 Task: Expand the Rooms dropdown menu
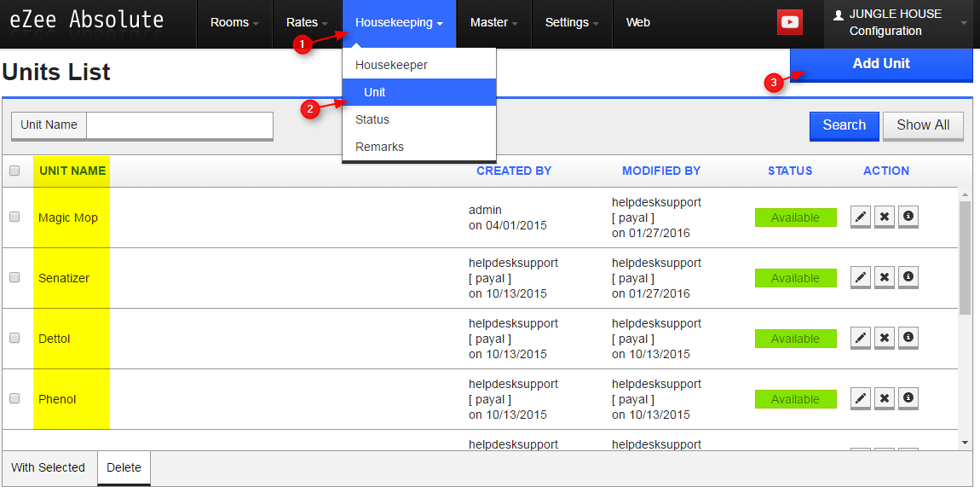pos(234,22)
